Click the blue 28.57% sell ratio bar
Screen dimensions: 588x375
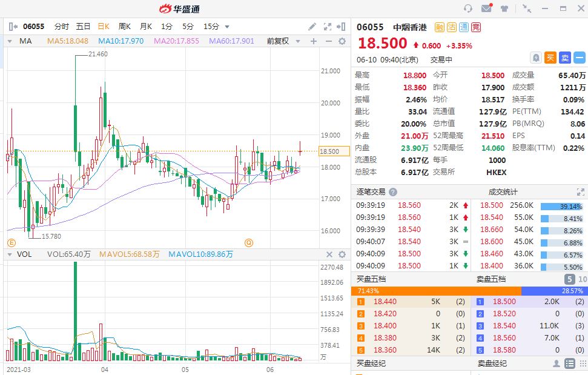555,291
